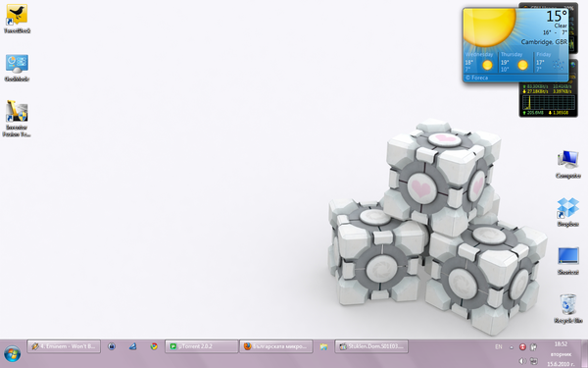
Task: Switch to the Stuklen.Dom.S01E03 video taskbar button
Action: 371,346
